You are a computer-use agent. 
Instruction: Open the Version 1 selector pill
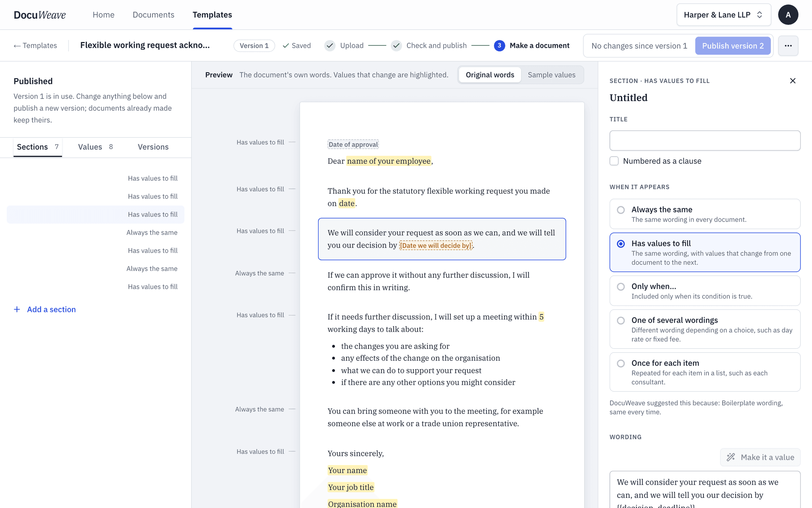click(x=254, y=46)
